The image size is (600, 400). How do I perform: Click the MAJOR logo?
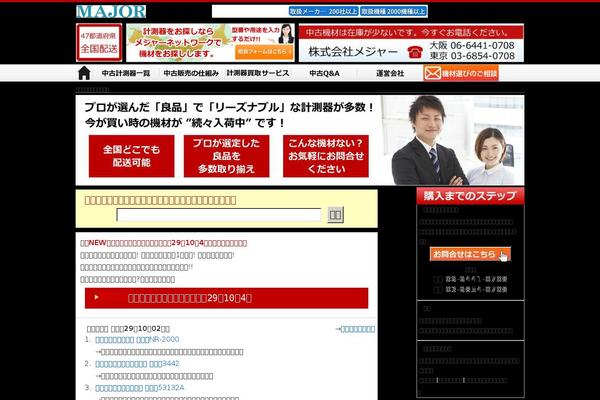point(111,11)
